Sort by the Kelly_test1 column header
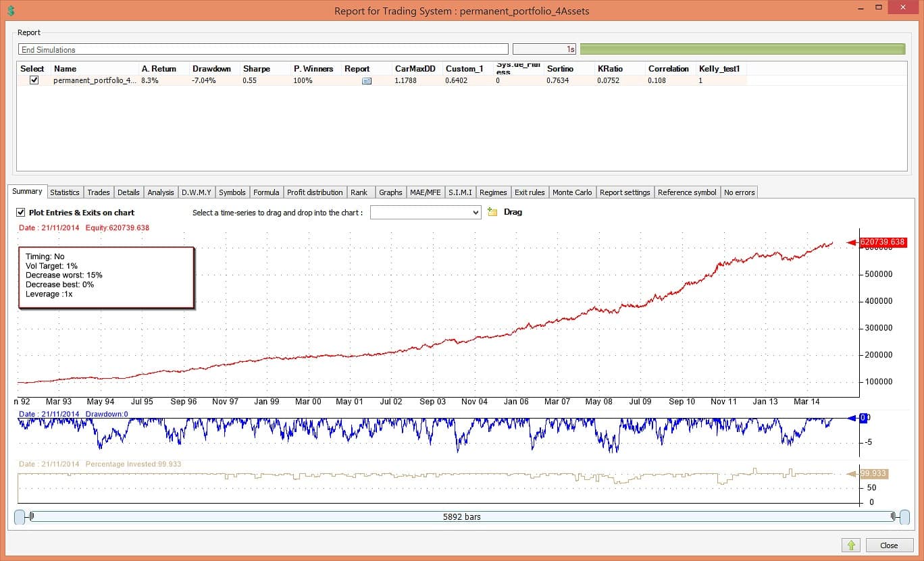This screenshot has width=924, height=561. tap(721, 69)
